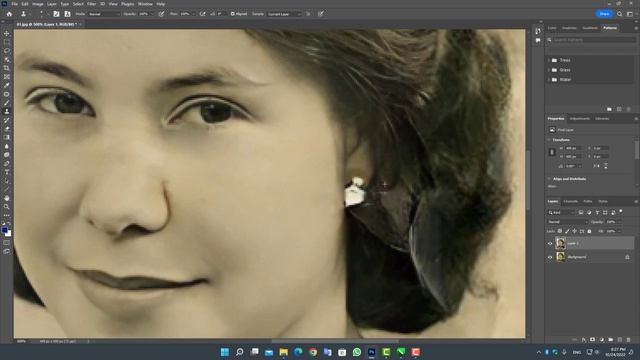Hide the Background layer eye icon
Image resolution: width=640 pixels, height=360 pixels.
[x=550, y=257]
